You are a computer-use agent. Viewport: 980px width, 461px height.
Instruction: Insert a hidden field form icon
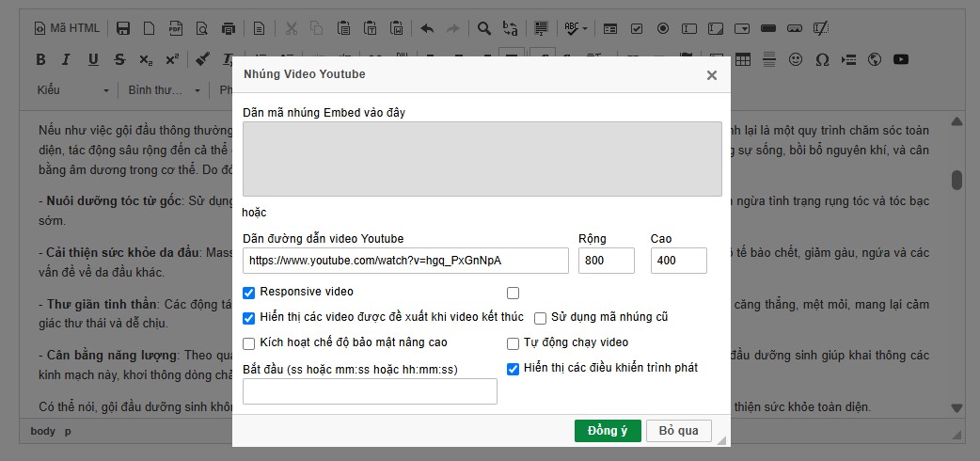point(821,28)
